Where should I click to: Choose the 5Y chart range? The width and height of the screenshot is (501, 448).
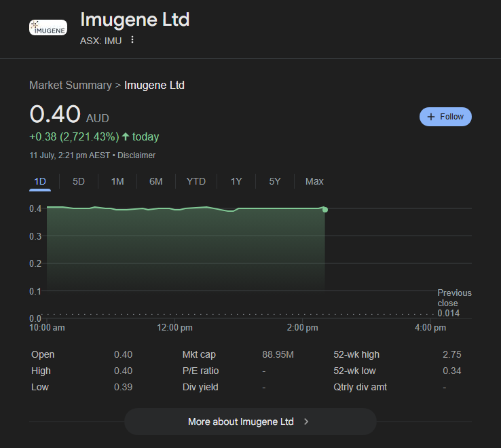tap(275, 181)
